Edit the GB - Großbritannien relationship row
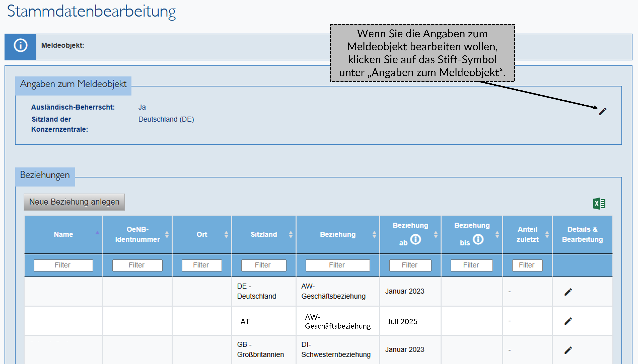The height and width of the screenshot is (364, 638). 568,350
